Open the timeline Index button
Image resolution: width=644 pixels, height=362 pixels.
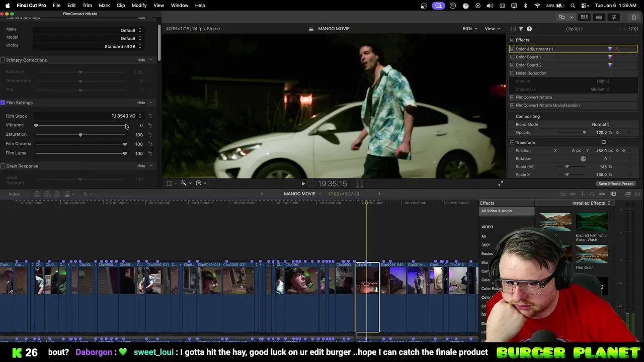pos(14,194)
